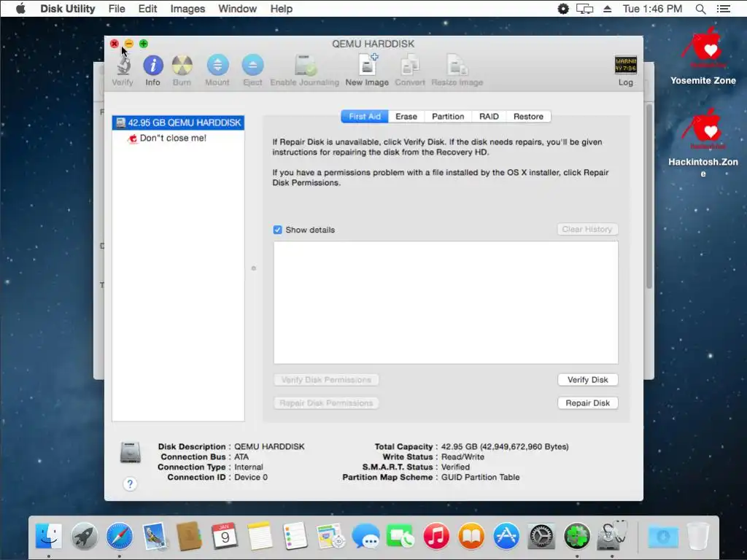The height and width of the screenshot is (560, 747).
Task: Open the Help question mark button
Action: [130, 484]
